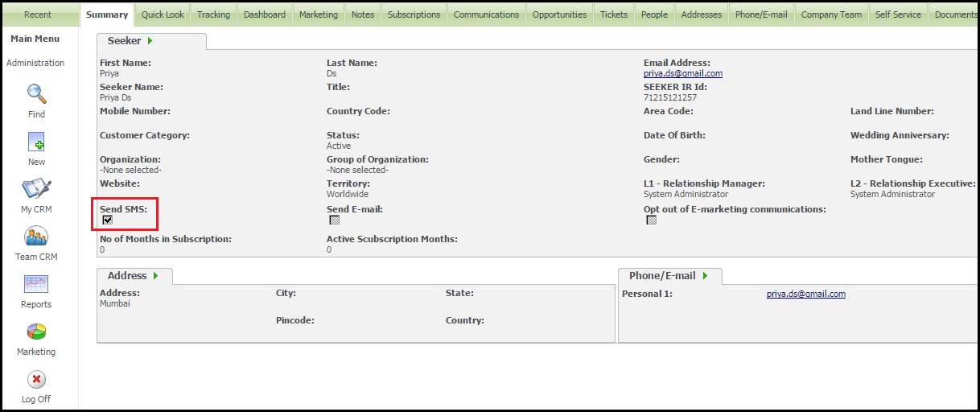Expand the Seeker section arrow

pyautogui.click(x=150, y=41)
